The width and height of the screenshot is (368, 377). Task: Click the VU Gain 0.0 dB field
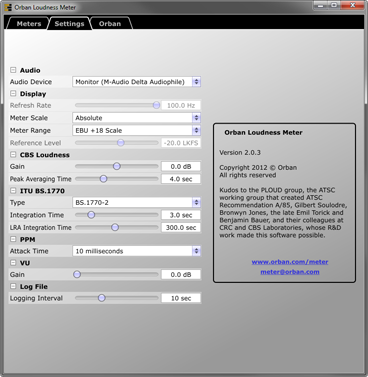point(181,275)
